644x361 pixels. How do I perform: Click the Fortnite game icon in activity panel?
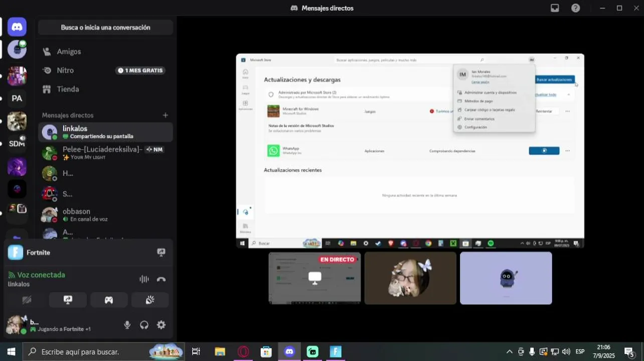(16, 252)
